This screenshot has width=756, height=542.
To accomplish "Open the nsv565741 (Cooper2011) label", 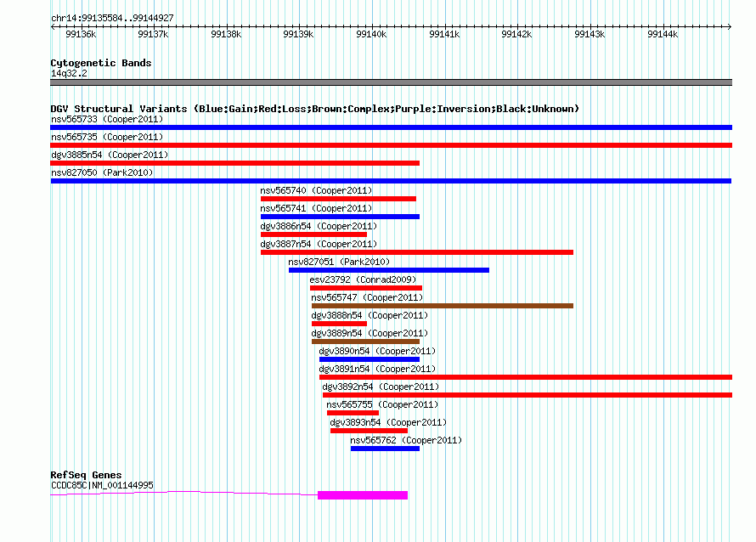I will click(x=316, y=208).
